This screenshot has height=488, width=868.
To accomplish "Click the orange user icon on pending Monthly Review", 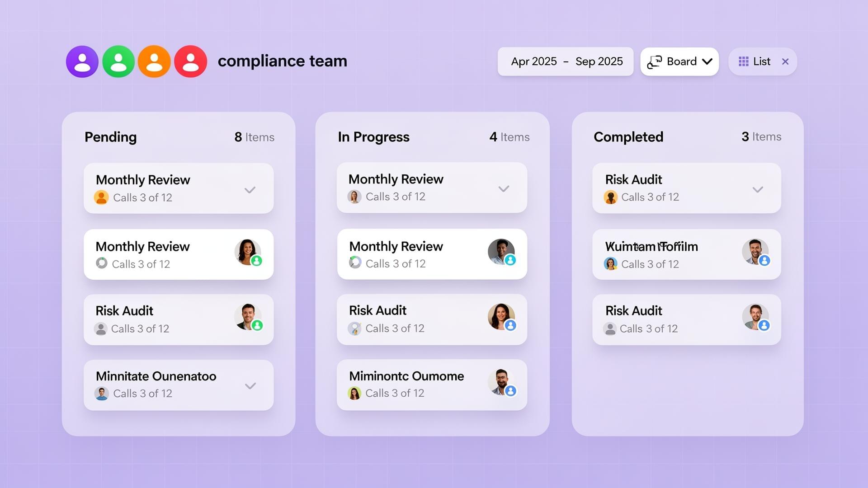I will tap(101, 197).
